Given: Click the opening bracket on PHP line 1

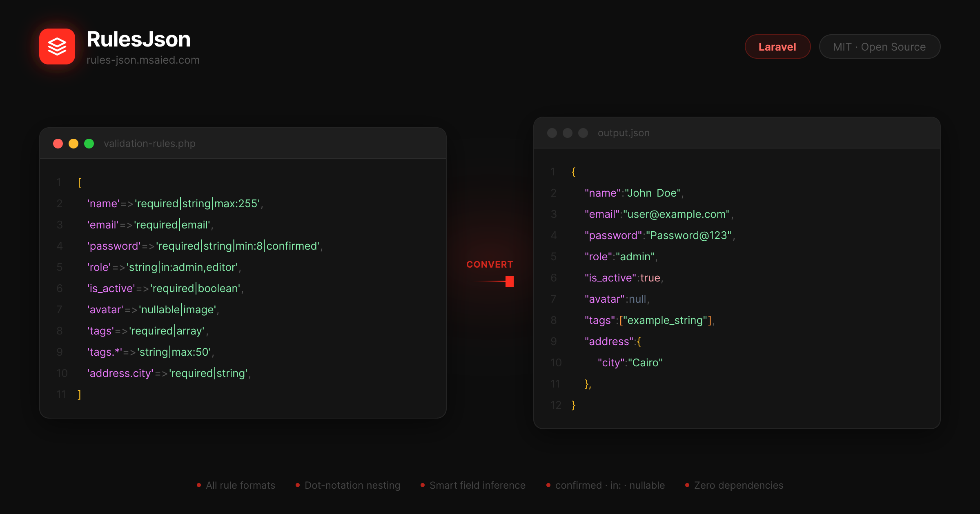Looking at the screenshot, I should coord(80,182).
